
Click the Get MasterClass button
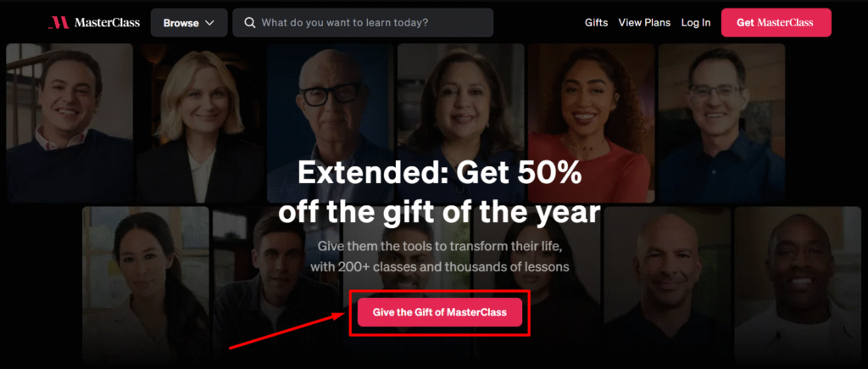(x=776, y=23)
